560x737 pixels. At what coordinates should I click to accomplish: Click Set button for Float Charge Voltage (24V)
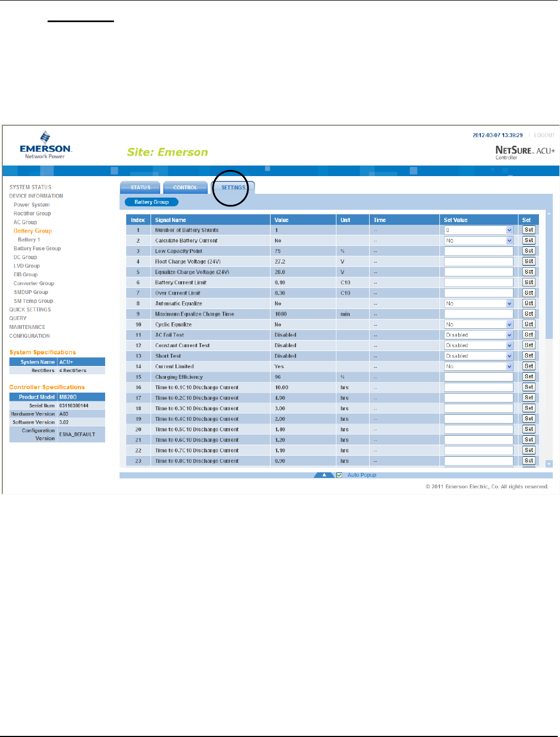pos(529,261)
